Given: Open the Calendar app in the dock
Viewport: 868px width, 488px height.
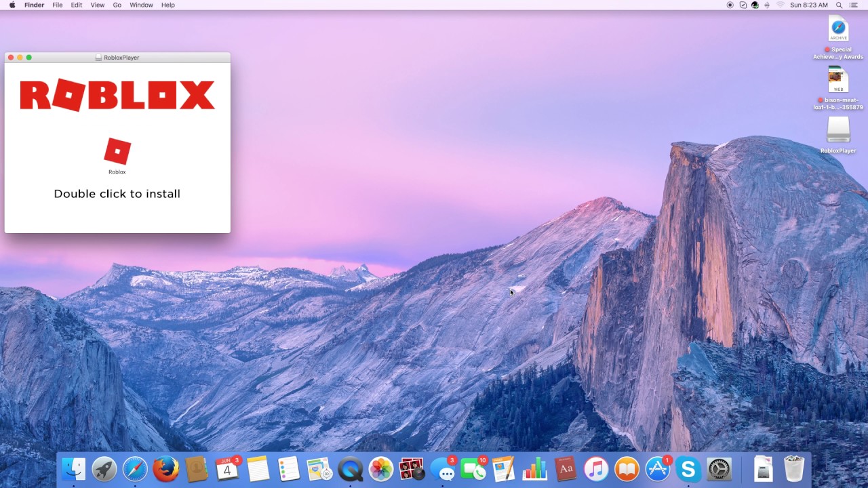Looking at the screenshot, I should 227,469.
